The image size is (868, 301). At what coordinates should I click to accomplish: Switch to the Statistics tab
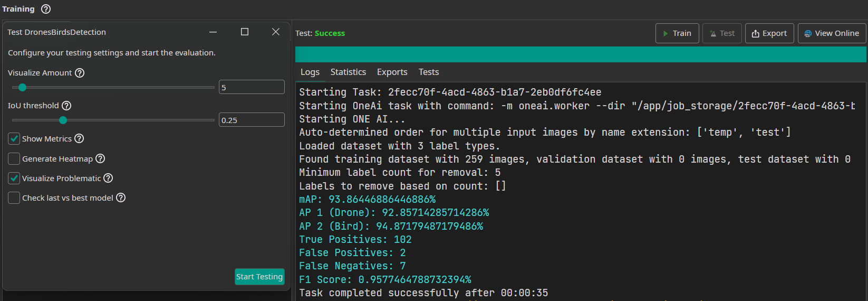(x=348, y=72)
